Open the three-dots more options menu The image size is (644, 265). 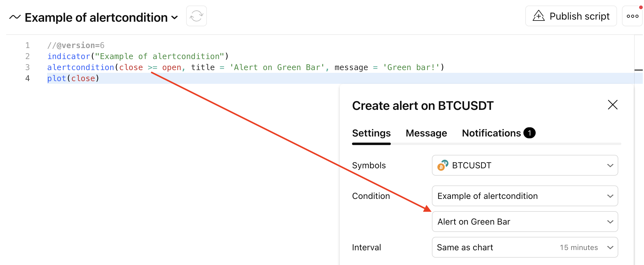pos(632,16)
